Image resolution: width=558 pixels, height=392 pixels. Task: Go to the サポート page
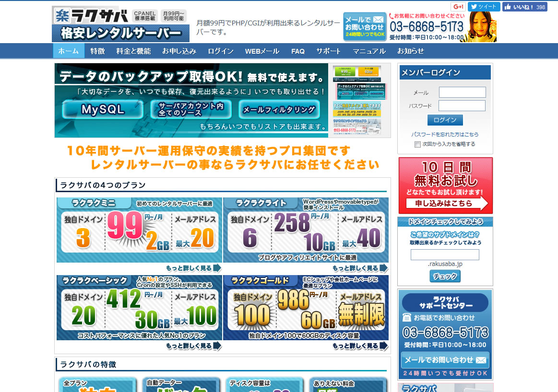(x=329, y=51)
